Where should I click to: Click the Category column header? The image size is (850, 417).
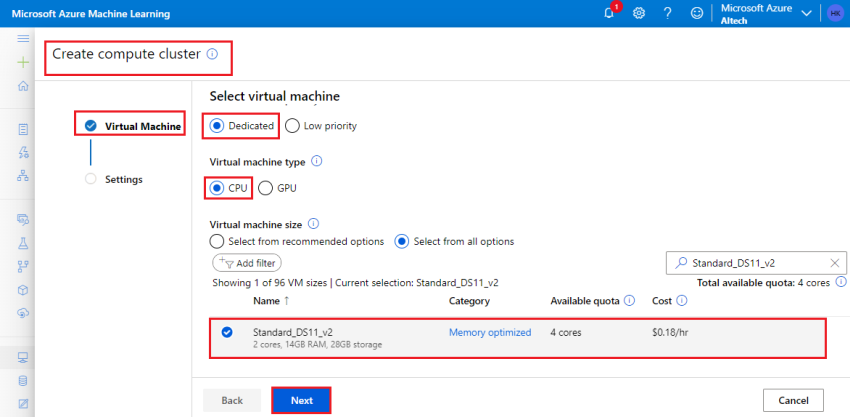(x=469, y=300)
